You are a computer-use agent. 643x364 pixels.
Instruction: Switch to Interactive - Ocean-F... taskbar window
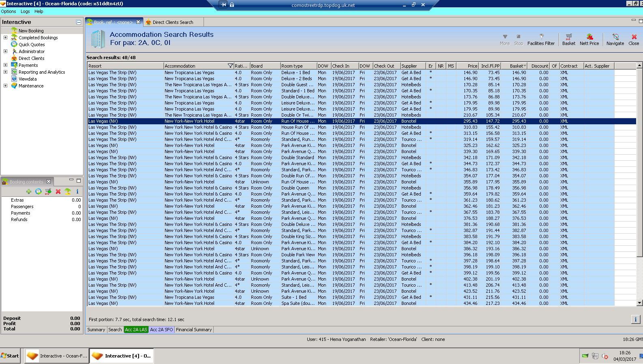click(x=56, y=356)
